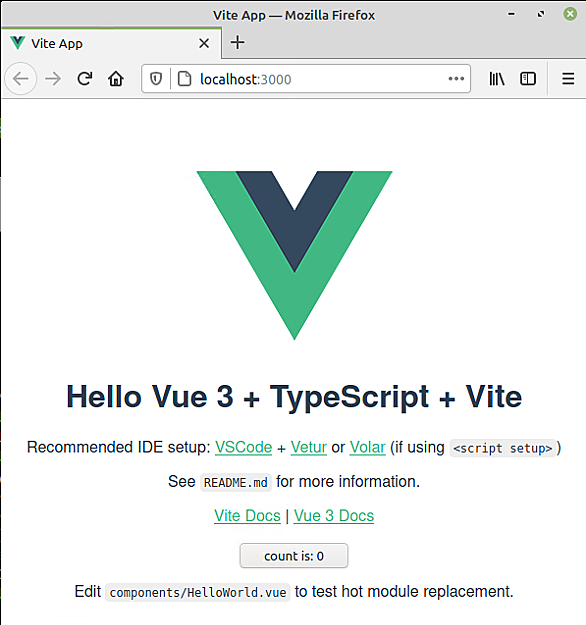Click the 'README.md' code text
Screen dimensions: 586x625
[236, 483]
